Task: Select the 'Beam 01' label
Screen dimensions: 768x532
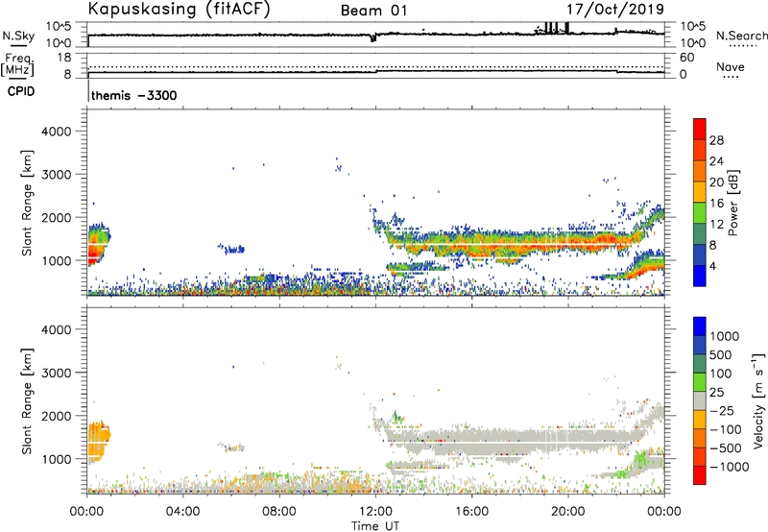Action: coord(373,11)
